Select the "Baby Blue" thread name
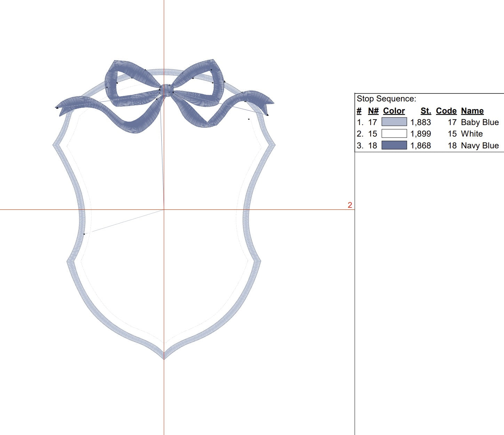This screenshot has width=504, height=435. click(480, 122)
